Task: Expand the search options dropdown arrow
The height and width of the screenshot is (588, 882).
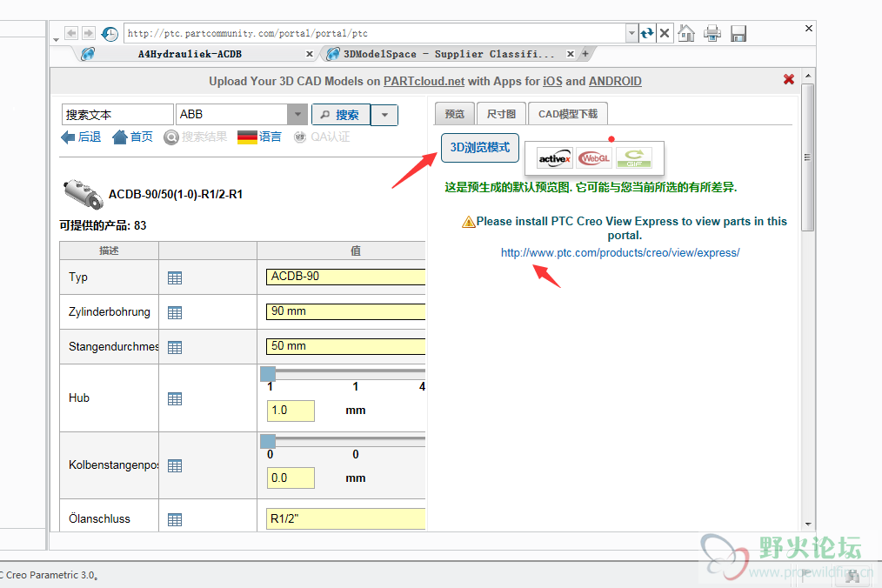Action: 384,115
